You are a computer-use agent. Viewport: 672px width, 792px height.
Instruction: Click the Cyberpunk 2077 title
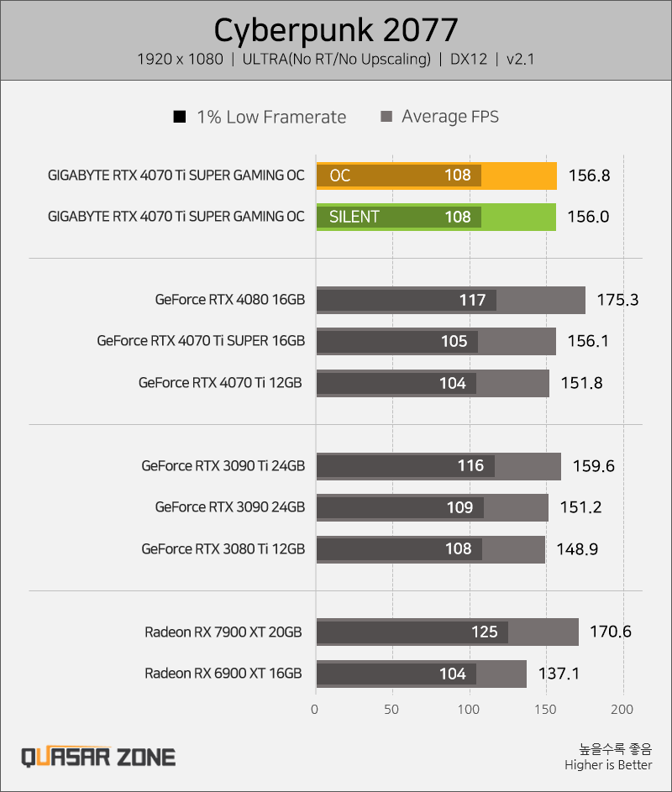coord(336,30)
